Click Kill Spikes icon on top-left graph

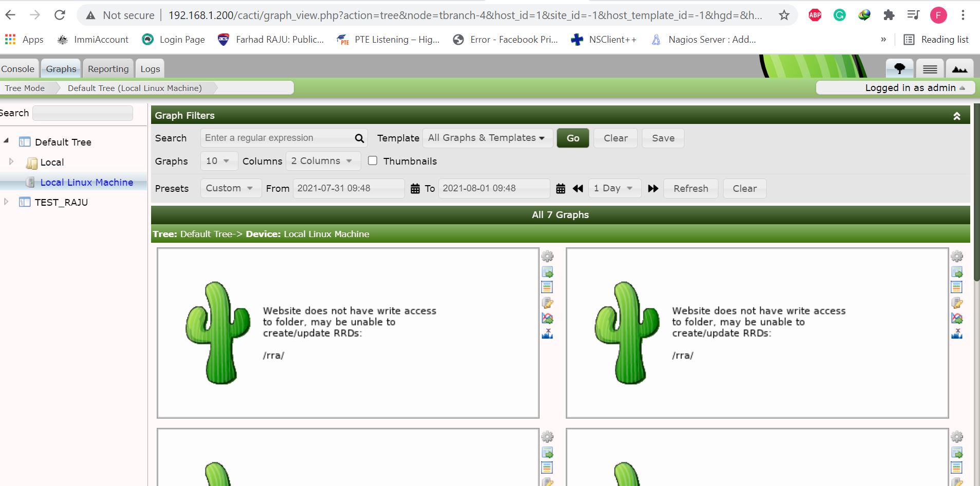(x=547, y=334)
